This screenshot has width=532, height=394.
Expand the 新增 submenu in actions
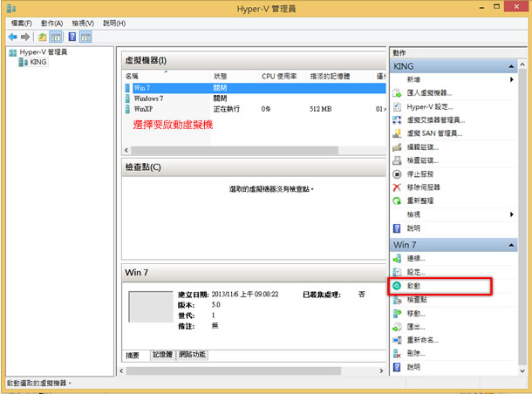(512, 79)
